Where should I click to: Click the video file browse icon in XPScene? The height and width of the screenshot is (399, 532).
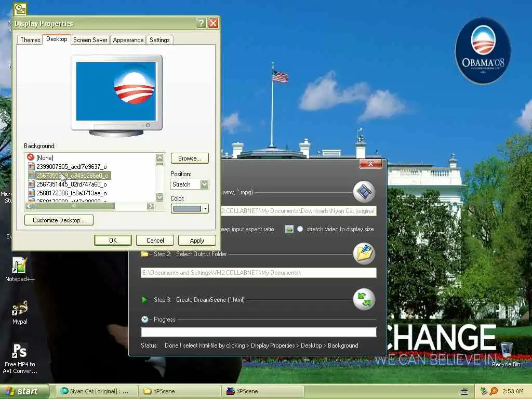(364, 192)
